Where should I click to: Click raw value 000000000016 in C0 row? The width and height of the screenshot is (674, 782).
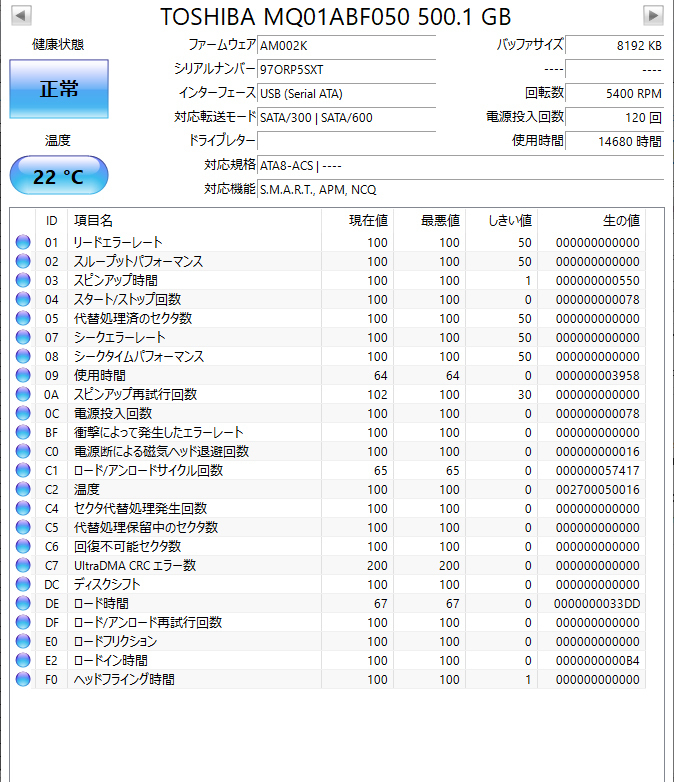[x=598, y=452]
